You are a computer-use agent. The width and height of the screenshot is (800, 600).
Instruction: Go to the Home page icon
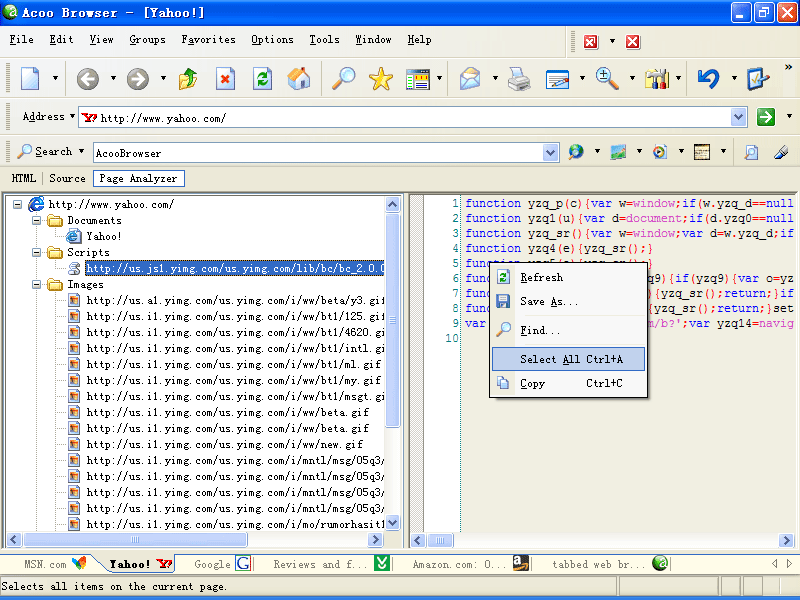299,79
